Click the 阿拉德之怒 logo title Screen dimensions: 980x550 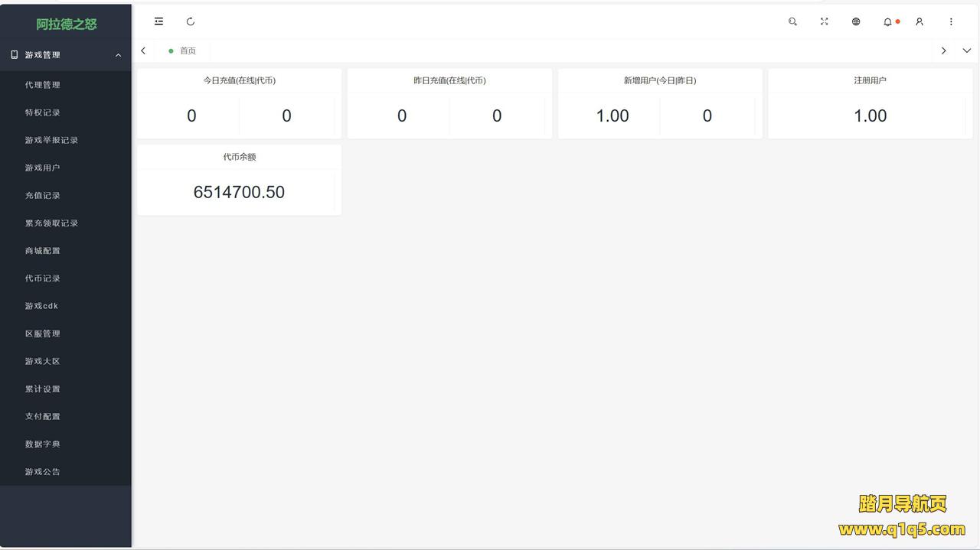[x=67, y=24]
